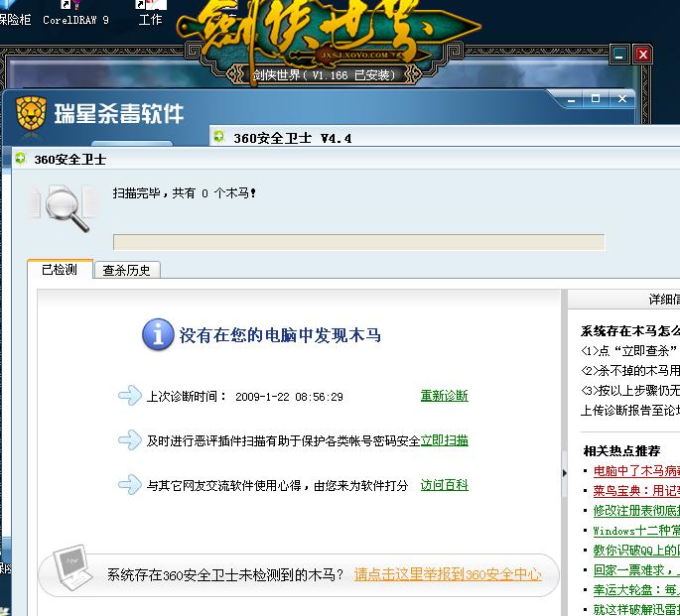Viewport: 680px width, 616px height.
Task: Click the 立即扫描 link
Action: [445, 440]
